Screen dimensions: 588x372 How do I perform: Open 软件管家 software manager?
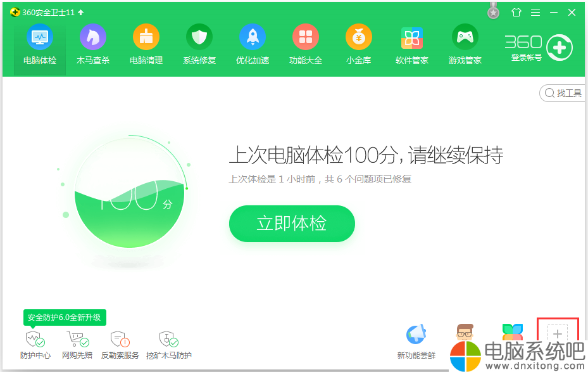click(412, 45)
